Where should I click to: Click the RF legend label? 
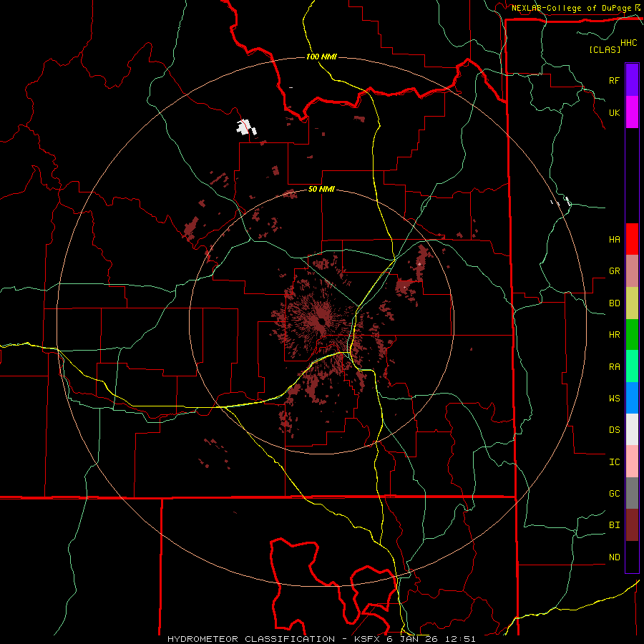tap(614, 80)
